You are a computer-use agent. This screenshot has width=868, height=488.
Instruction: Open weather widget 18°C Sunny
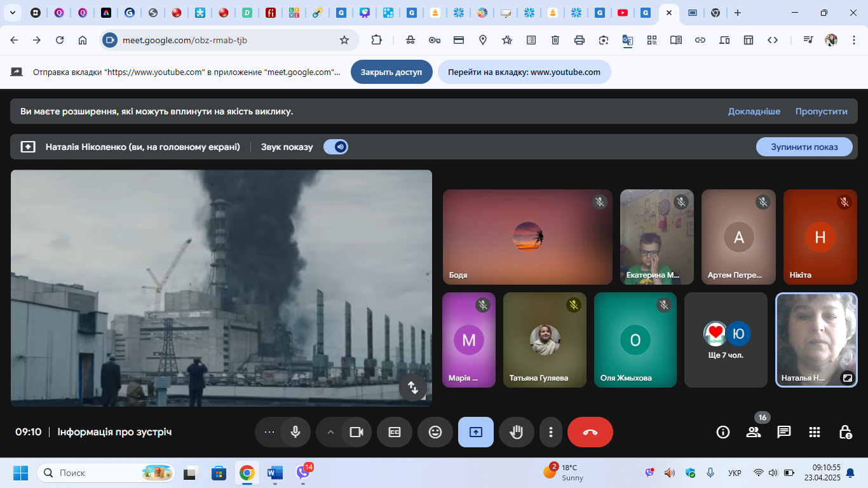[x=563, y=473]
